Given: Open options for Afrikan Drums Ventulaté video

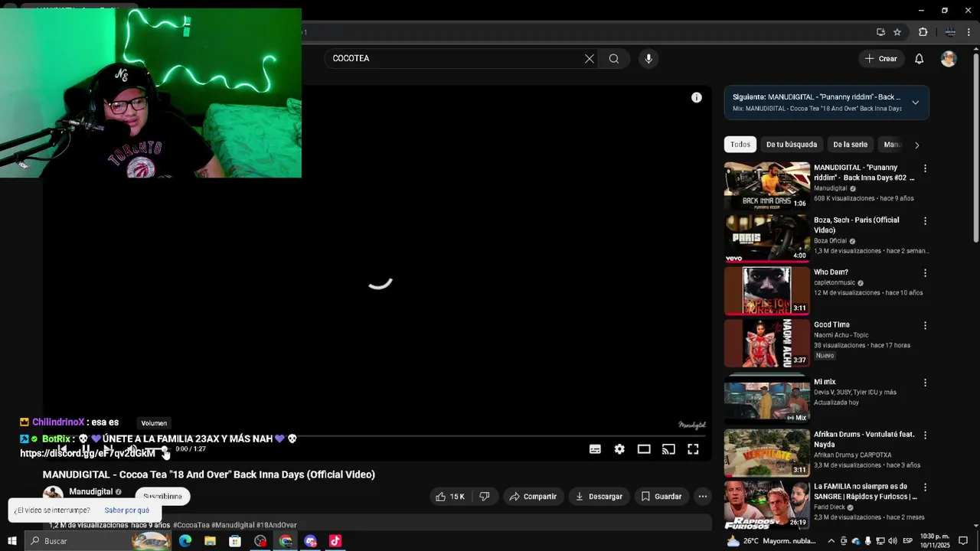Looking at the screenshot, I should [925, 435].
